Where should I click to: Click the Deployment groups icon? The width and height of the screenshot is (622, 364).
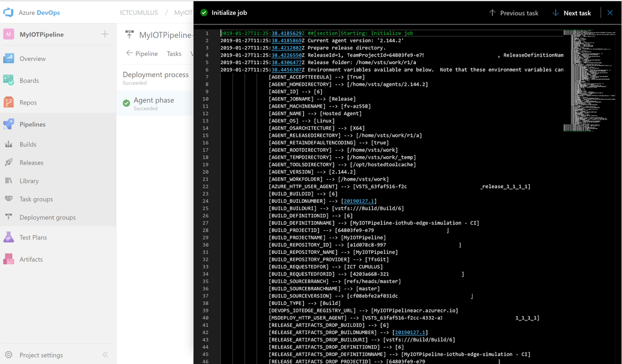(x=9, y=217)
